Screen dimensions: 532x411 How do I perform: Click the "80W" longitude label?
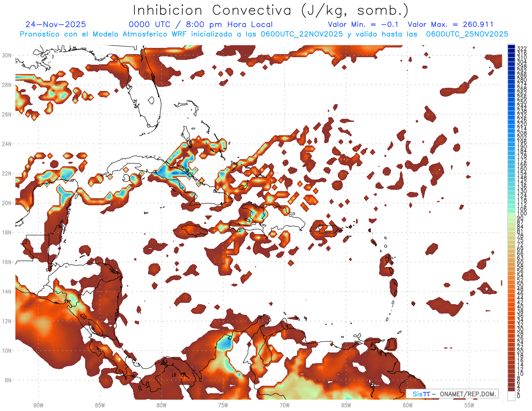tap(161, 405)
